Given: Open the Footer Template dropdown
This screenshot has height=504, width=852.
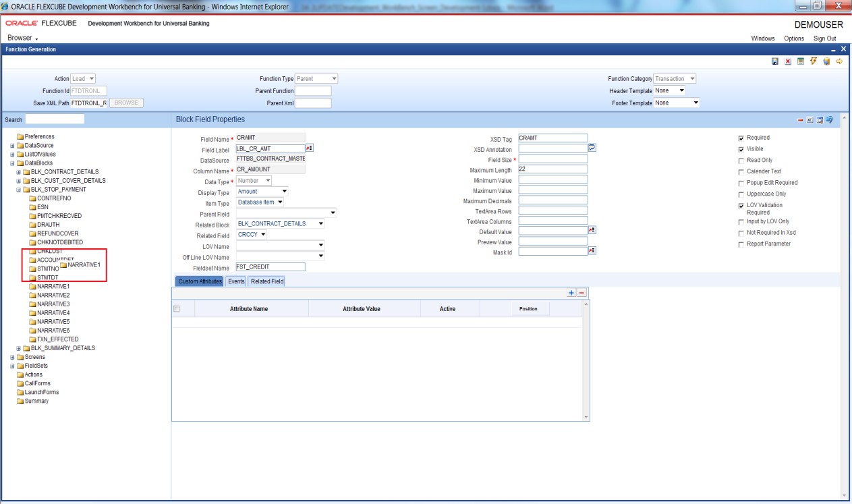Looking at the screenshot, I should (x=677, y=103).
